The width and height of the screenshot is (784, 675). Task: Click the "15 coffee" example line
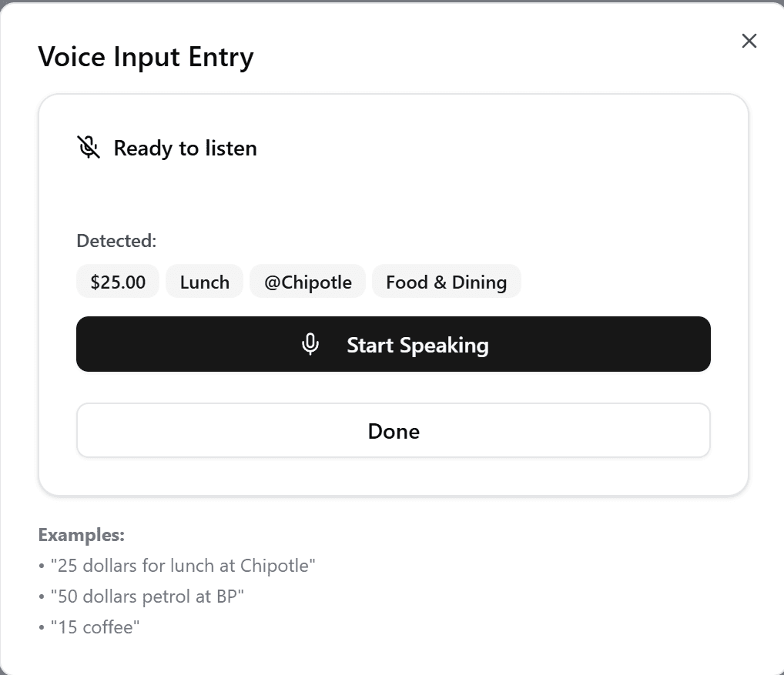click(94, 627)
